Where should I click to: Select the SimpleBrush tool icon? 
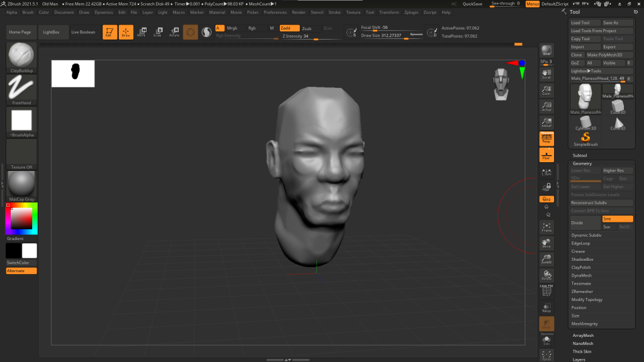(x=586, y=138)
